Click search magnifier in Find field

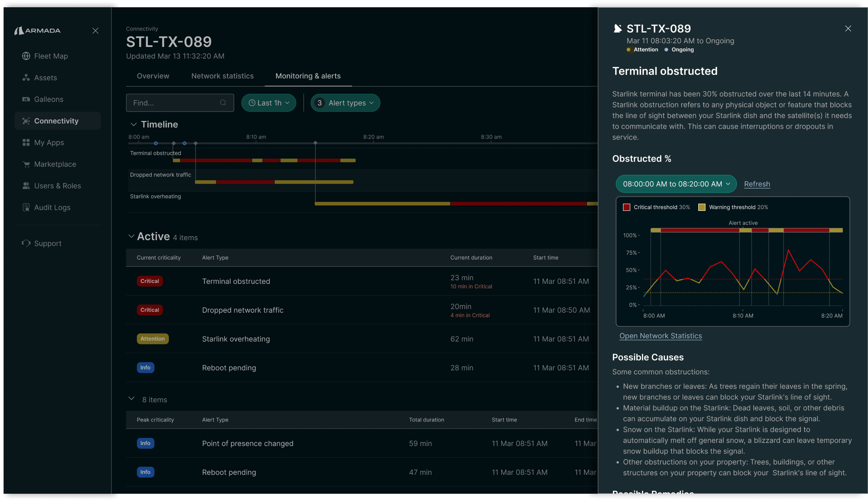[x=223, y=103]
